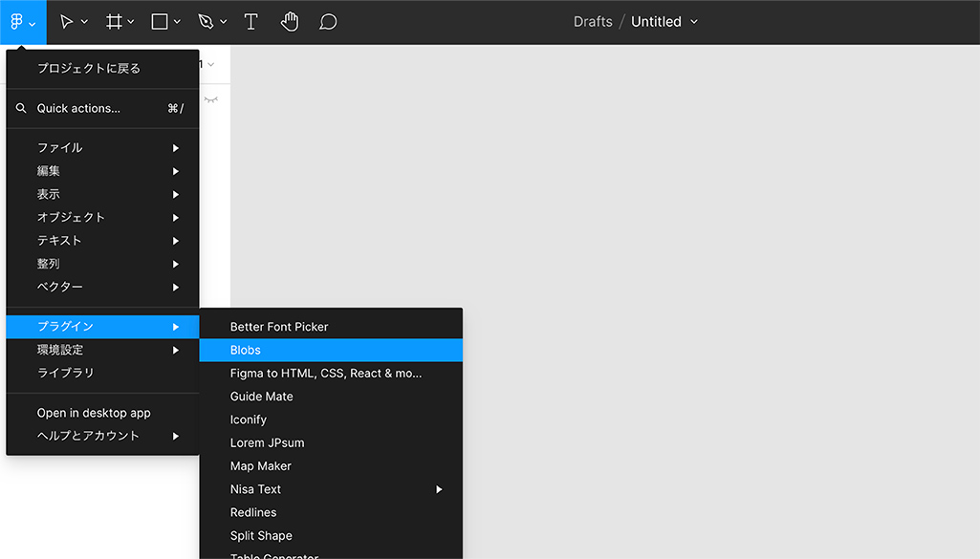The image size is (980, 559).
Task: Run the Blobs plugin
Action: 331,350
